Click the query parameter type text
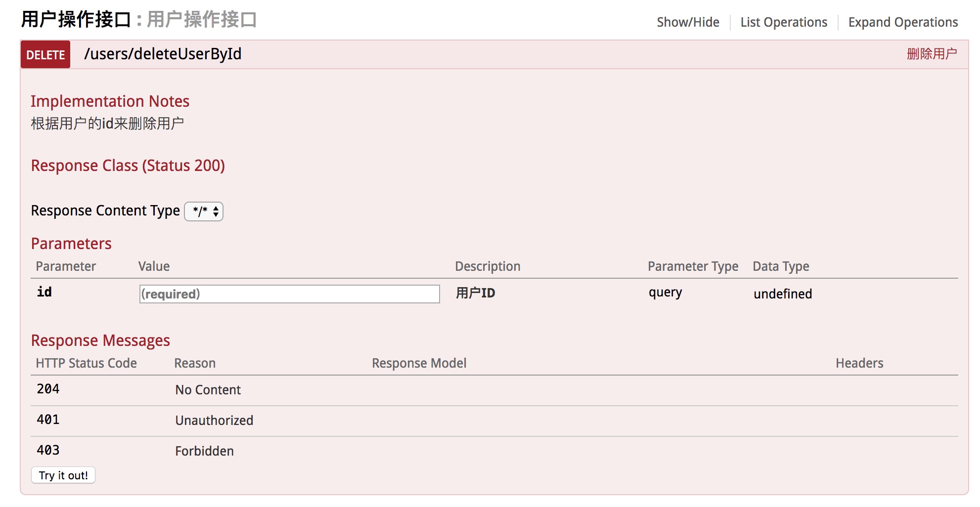Image resolution: width=980 pixels, height=507 pixels. [x=665, y=293]
